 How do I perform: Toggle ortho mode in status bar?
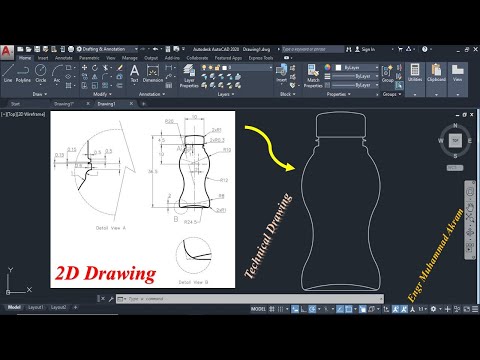[304, 309]
